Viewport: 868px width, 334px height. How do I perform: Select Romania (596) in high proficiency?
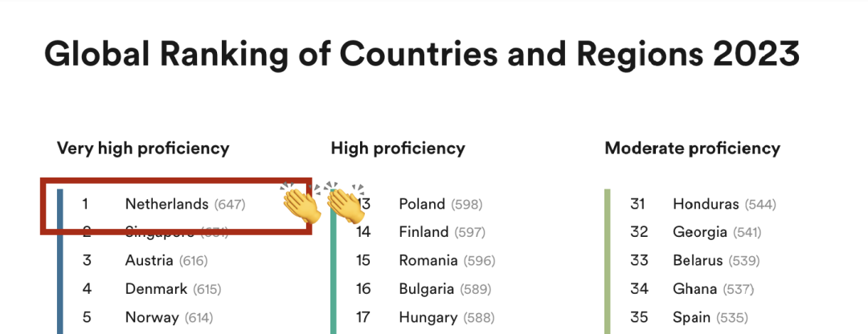448,260
